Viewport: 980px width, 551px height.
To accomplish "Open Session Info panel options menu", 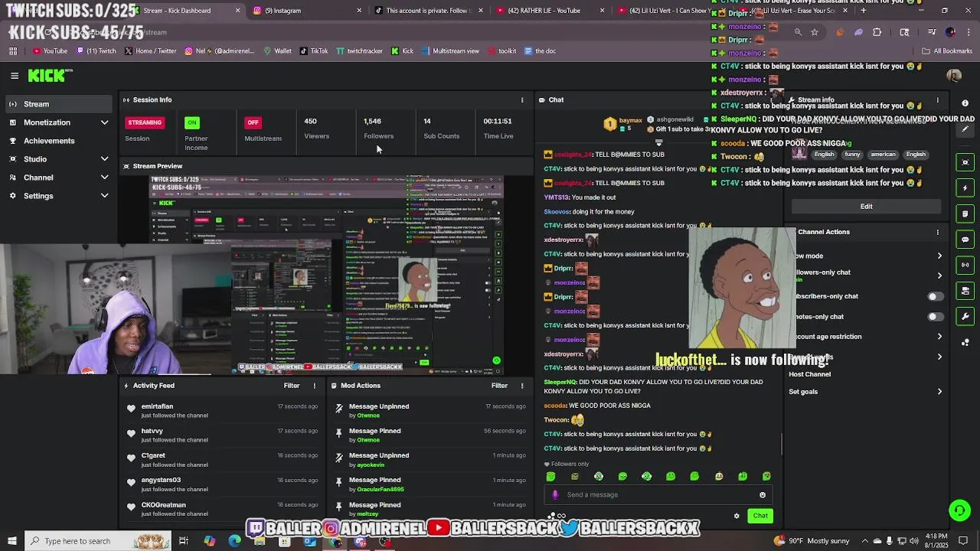I will pyautogui.click(x=522, y=100).
